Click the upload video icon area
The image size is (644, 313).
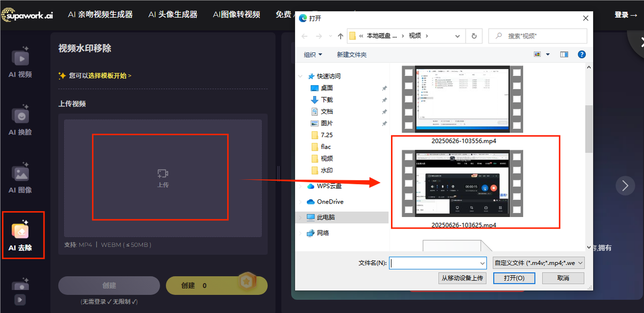point(163,178)
